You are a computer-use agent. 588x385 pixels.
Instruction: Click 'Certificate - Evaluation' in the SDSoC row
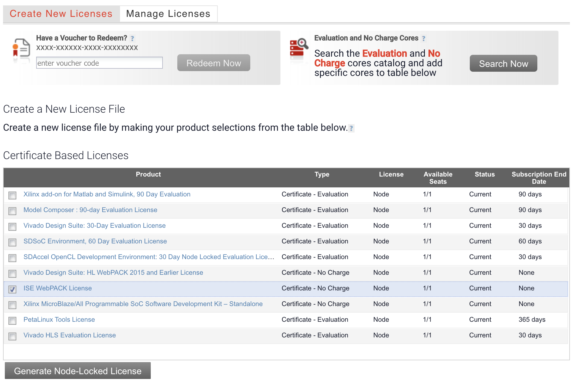click(x=315, y=241)
